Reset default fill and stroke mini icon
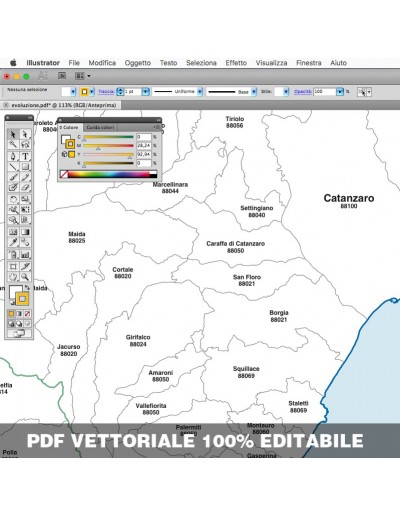 coord(12,302)
